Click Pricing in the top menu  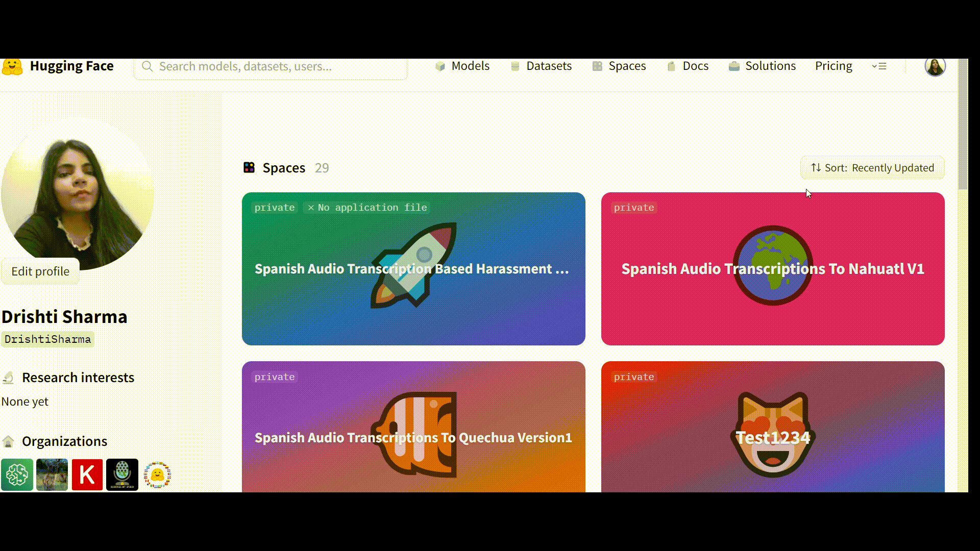pos(834,66)
